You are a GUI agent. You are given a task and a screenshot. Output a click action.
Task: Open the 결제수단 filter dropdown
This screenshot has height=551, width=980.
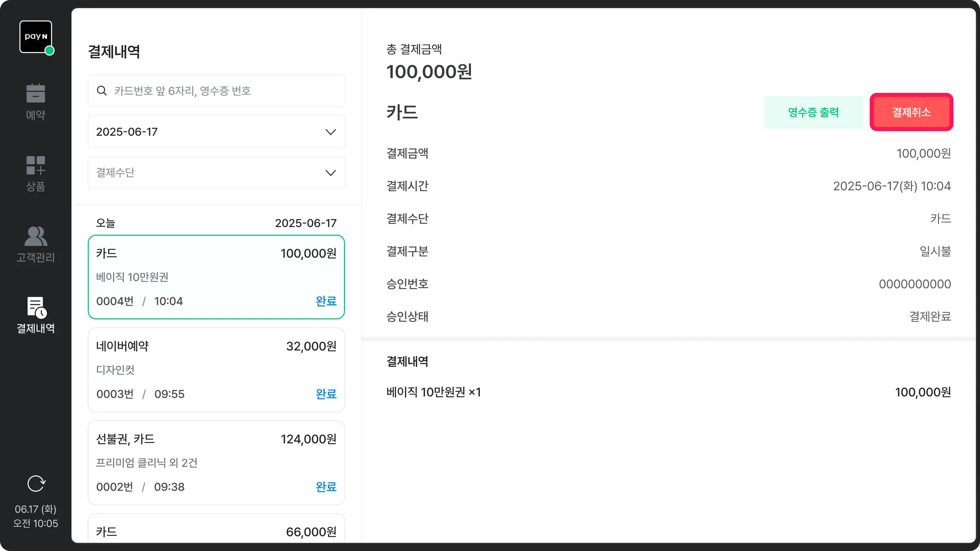coord(216,173)
